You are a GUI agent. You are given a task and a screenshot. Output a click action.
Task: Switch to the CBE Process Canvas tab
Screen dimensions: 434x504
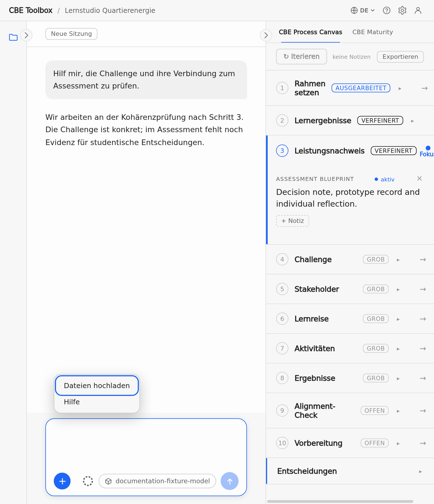tap(311, 32)
